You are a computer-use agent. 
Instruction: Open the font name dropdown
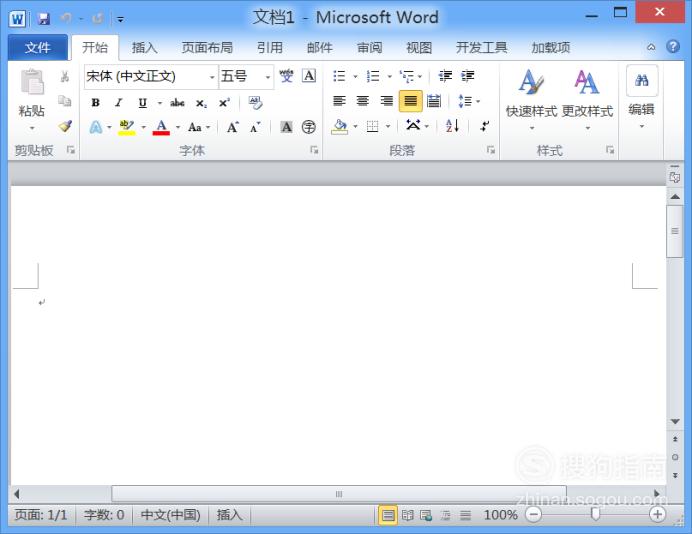click(212, 77)
